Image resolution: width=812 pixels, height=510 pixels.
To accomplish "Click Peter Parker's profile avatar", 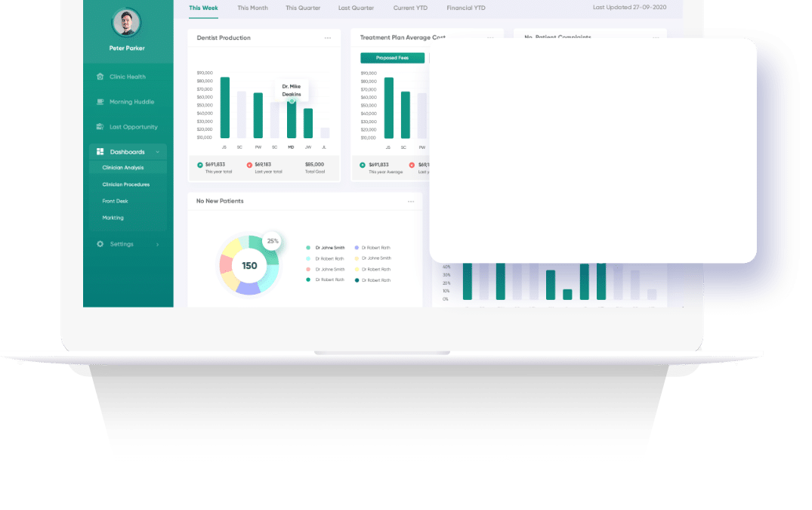I will point(126,23).
